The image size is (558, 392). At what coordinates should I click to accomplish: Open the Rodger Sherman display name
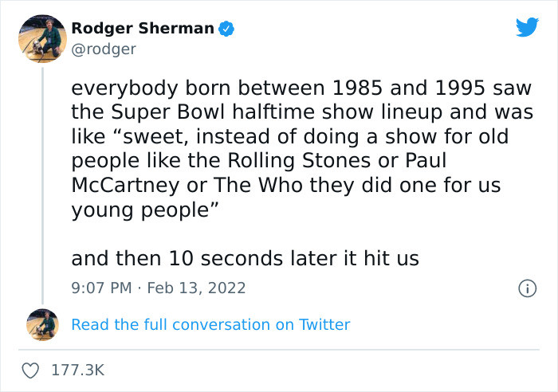coord(143,29)
